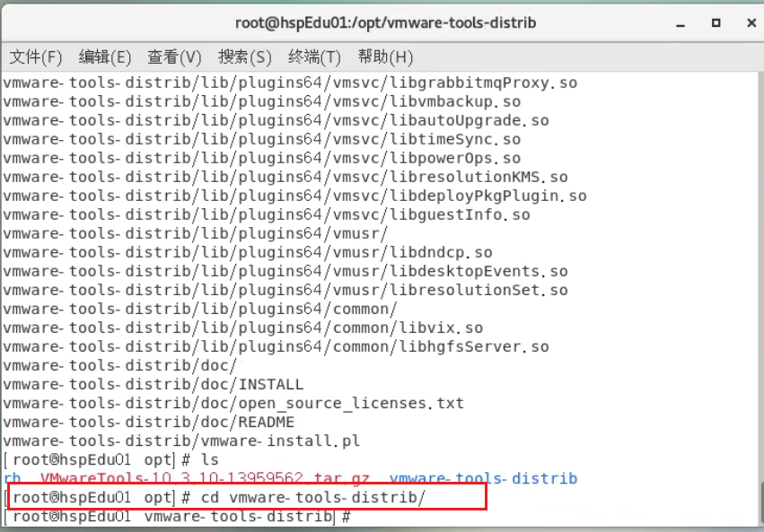This screenshot has height=532, width=764.
Task: Click the line ending libguestInfo.so
Action: (267, 215)
